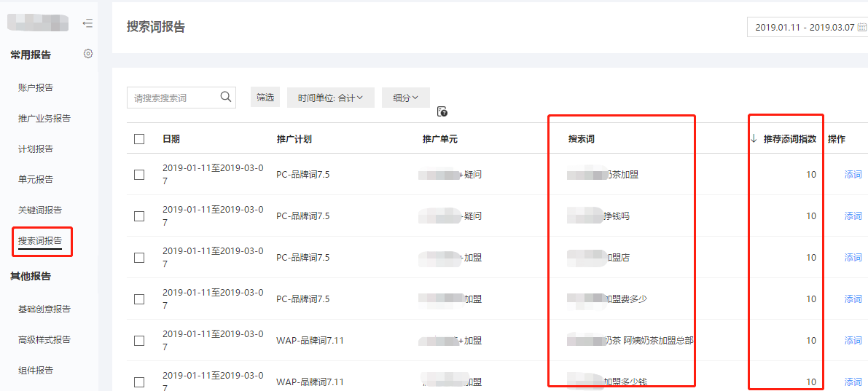Open calendar icon in date range
Image resolution: width=868 pixels, height=391 pixels.
[861, 28]
